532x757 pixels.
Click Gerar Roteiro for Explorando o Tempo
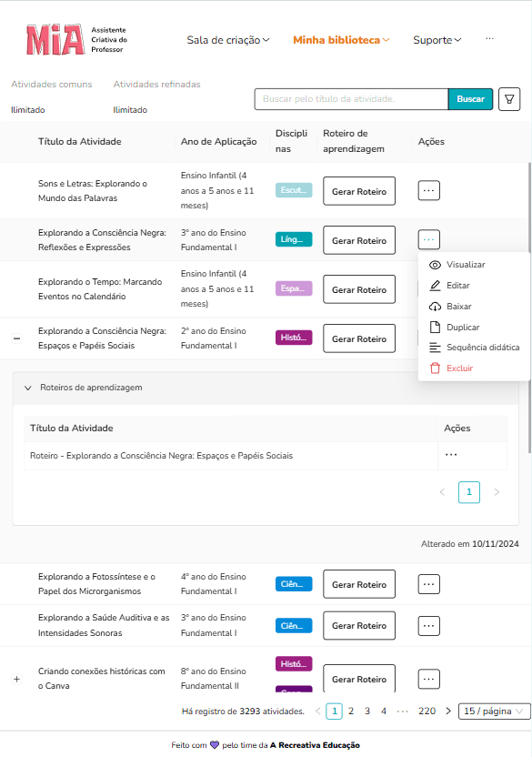(359, 289)
